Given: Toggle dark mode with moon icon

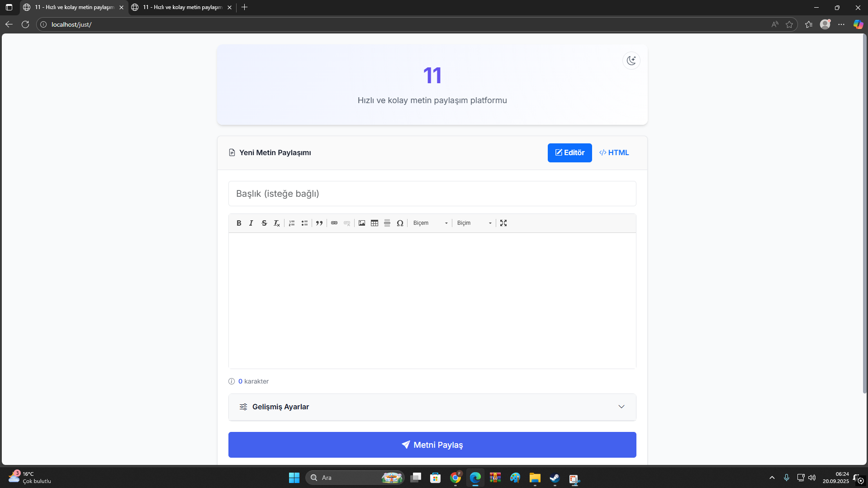Looking at the screenshot, I should (x=631, y=61).
